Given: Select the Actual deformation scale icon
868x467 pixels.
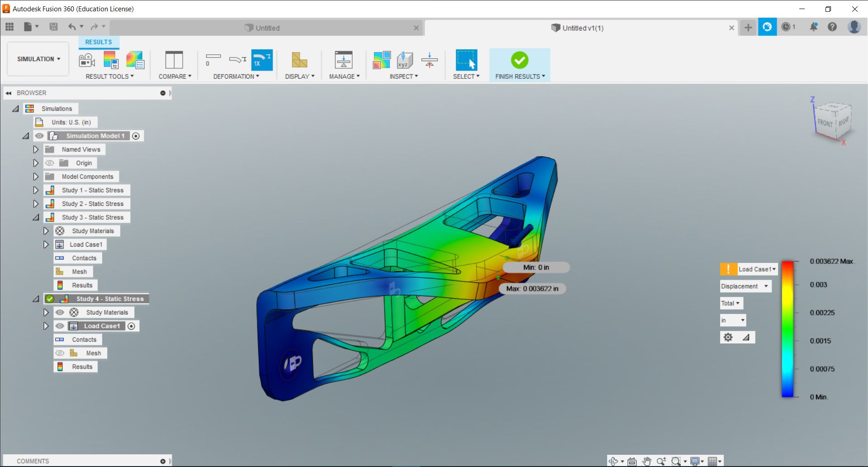Looking at the screenshot, I should click(262, 60).
